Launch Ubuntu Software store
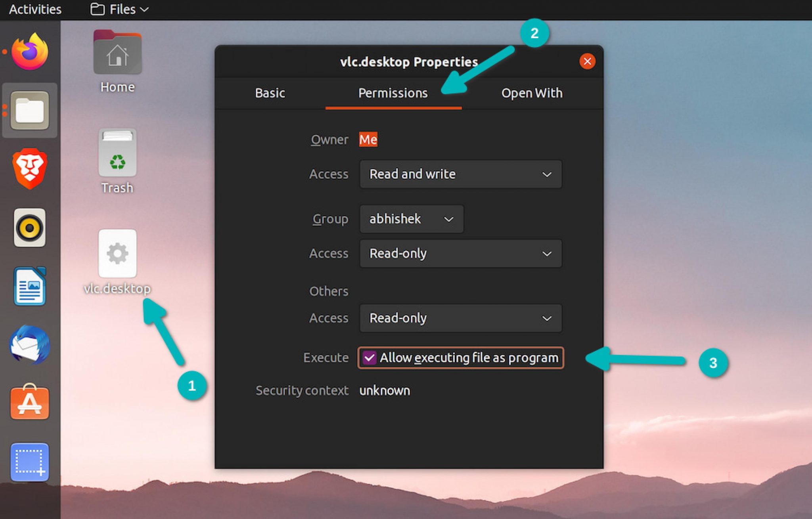This screenshot has height=519, width=812. pos(30,402)
